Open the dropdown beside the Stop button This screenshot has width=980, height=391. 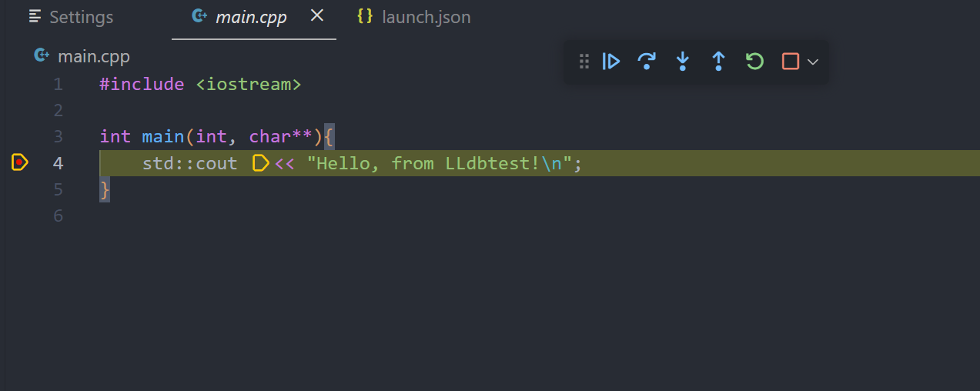812,62
